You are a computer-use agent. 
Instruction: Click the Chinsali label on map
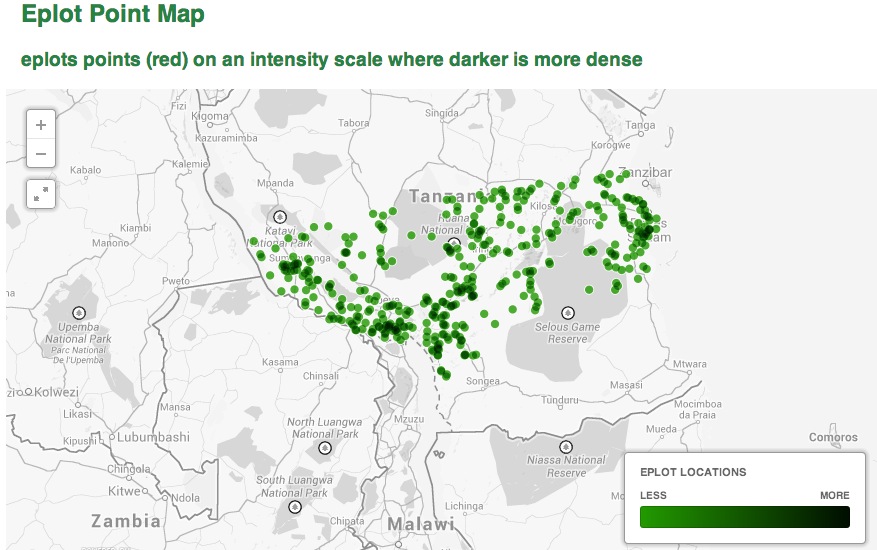tap(320, 376)
